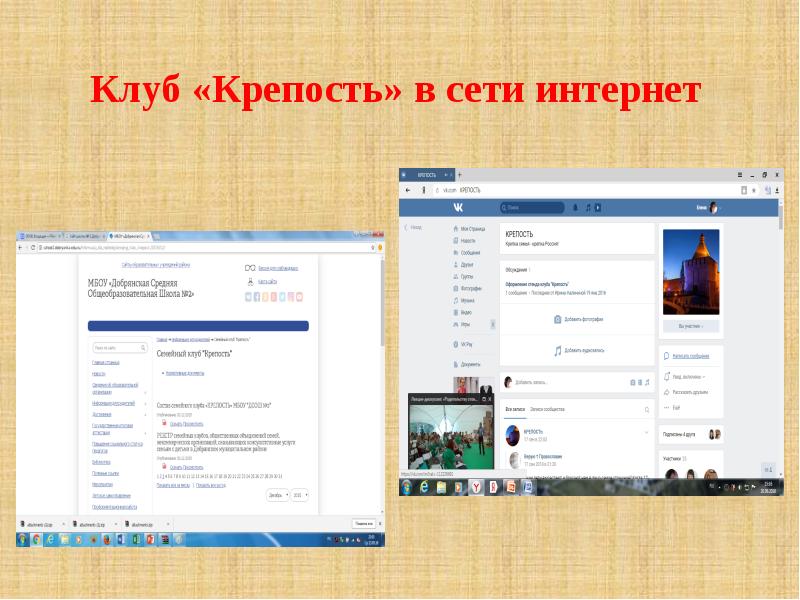Screen dimensions: 800x600
Task: Open Документы in the VK sidebar
Action: click(467, 365)
